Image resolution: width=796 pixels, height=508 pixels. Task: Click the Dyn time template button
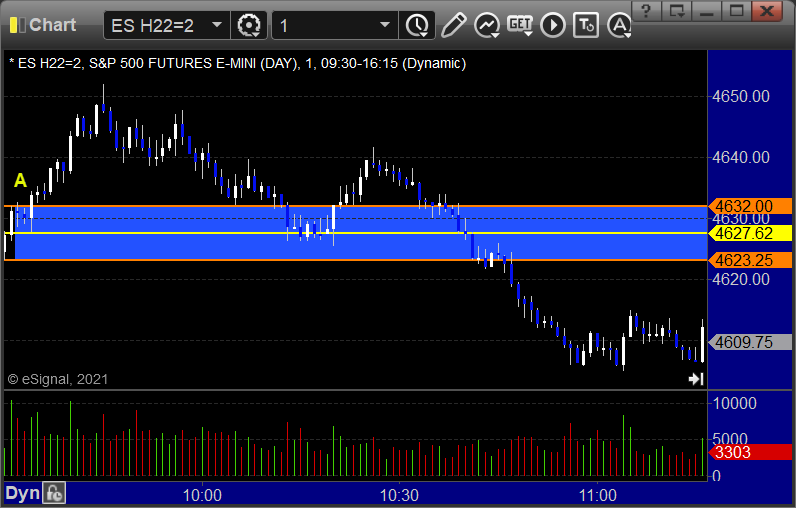(22, 493)
